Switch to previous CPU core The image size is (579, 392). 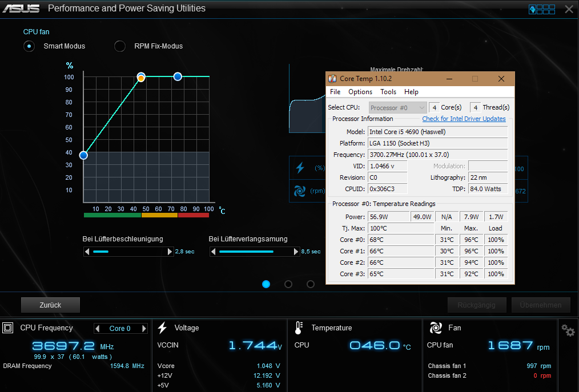tap(98, 328)
